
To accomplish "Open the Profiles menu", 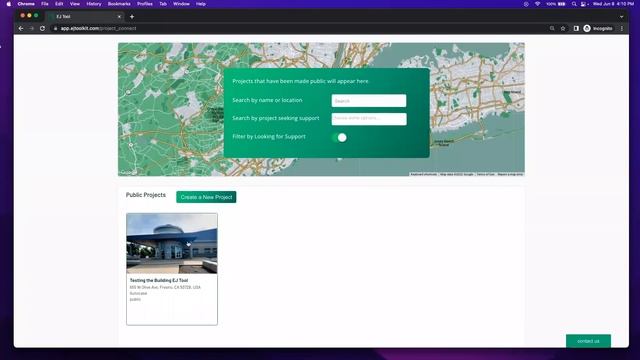I will [145, 4].
